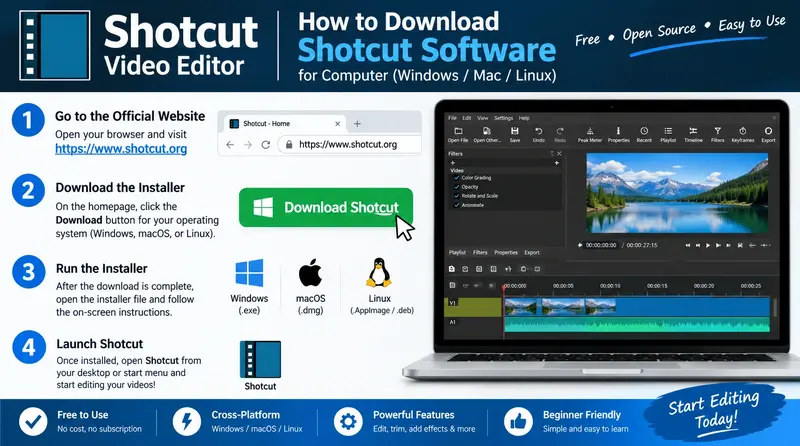This screenshot has width=800, height=446.
Task: Click the audio waveform on the A1 track
Action: click(x=637, y=326)
